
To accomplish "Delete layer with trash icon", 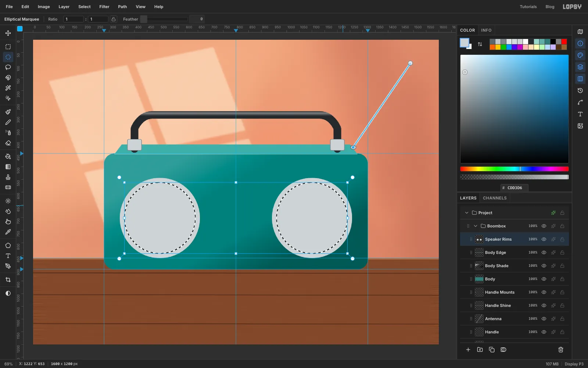I will (561, 350).
